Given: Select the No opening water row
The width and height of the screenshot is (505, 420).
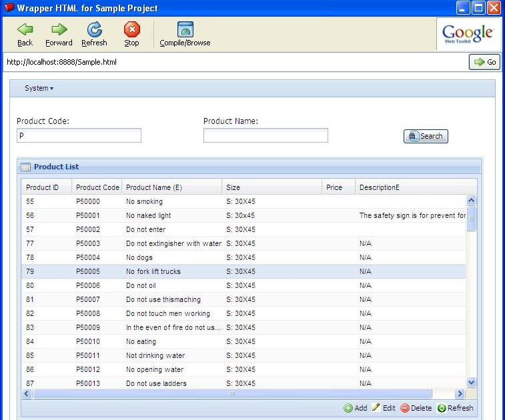Looking at the screenshot, I should tap(243, 369).
